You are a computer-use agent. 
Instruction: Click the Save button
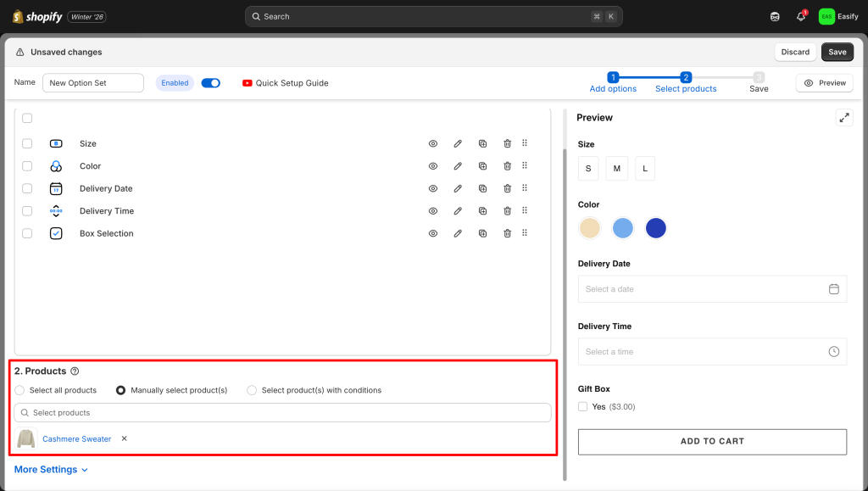tap(837, 52)
